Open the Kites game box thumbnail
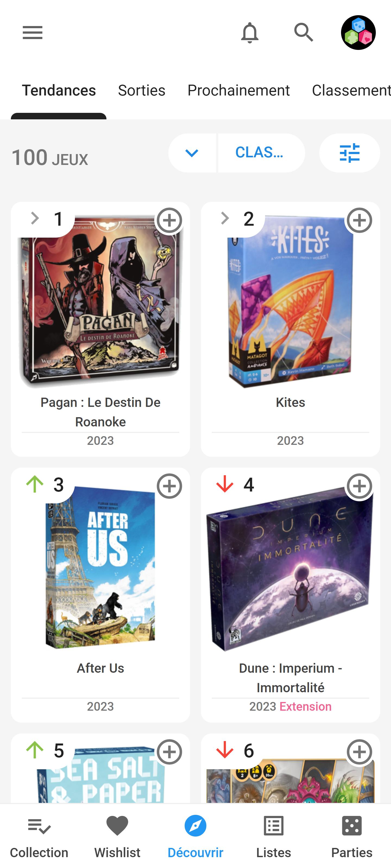 pos(290,302)
